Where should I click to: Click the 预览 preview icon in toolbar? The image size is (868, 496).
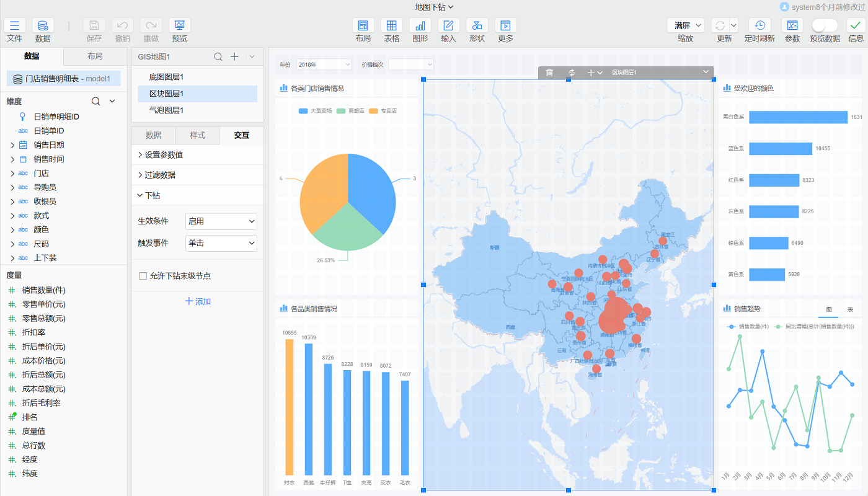click(179, 25)
